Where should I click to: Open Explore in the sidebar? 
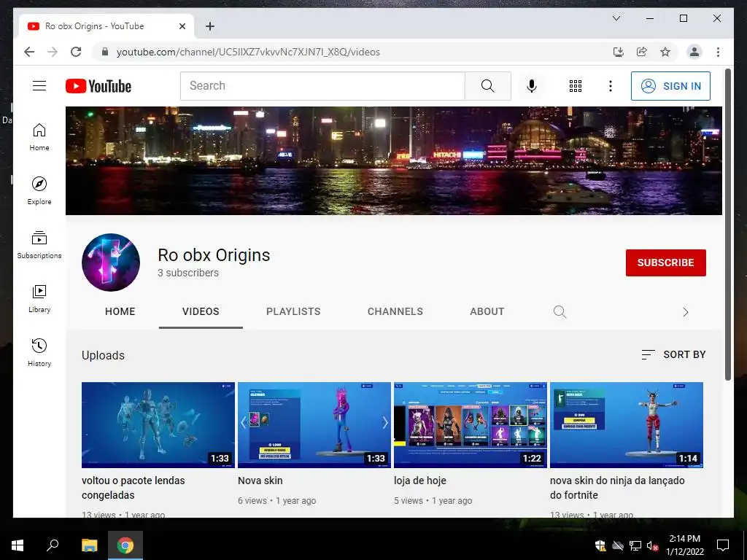39,191
